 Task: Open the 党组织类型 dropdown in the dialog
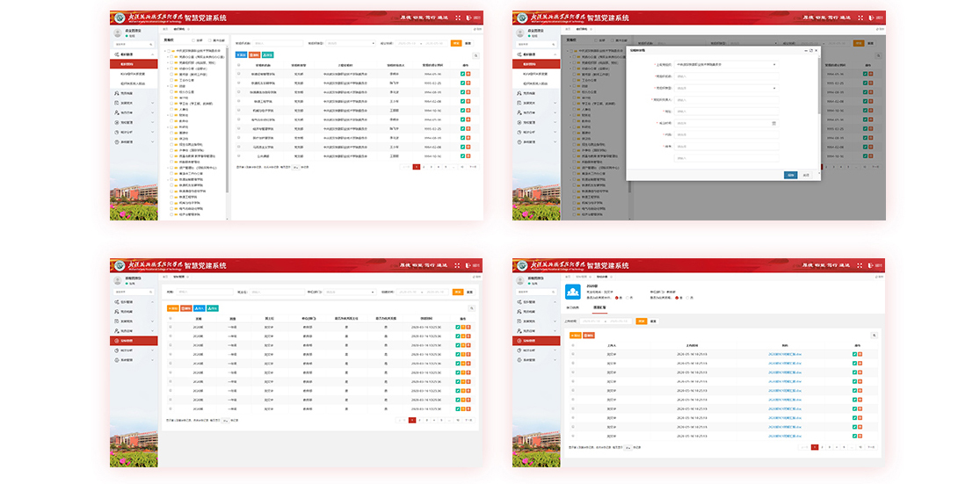[x=724, y=88]
